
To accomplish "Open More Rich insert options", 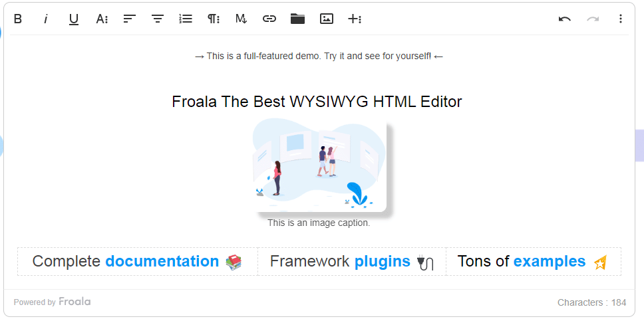I will (x=355, y=19).
